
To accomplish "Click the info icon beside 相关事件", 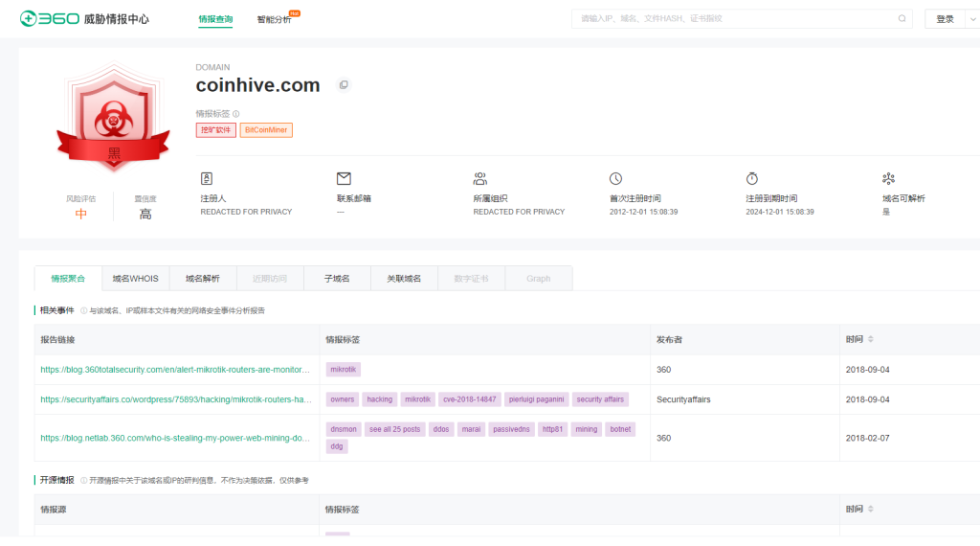I will click(x=84, y=311).
